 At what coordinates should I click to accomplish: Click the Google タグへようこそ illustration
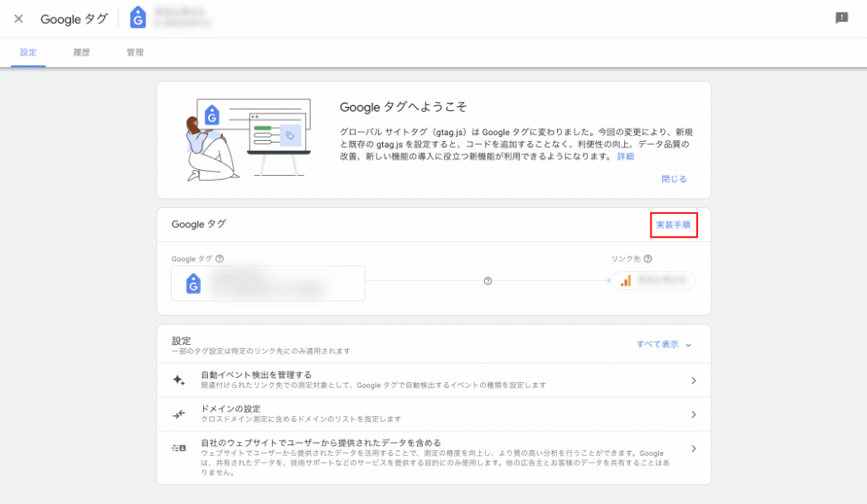[x=249, y=140]
